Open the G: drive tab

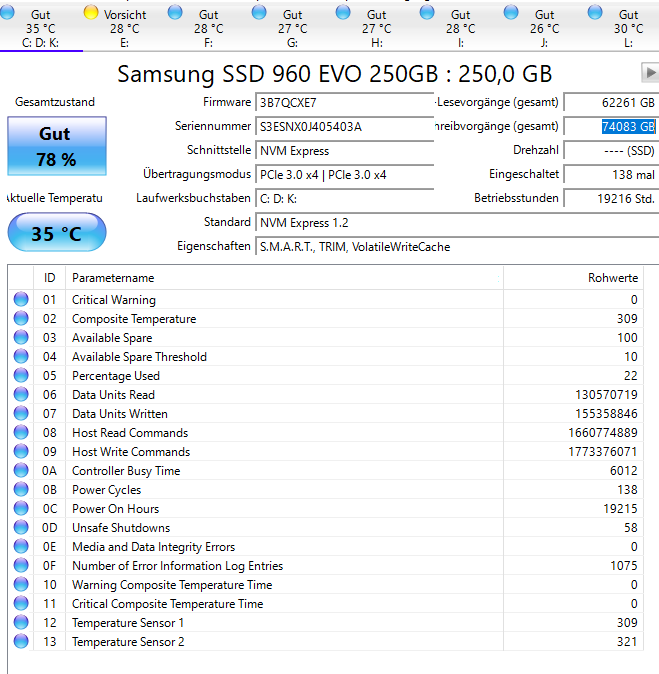click(292, 28)
